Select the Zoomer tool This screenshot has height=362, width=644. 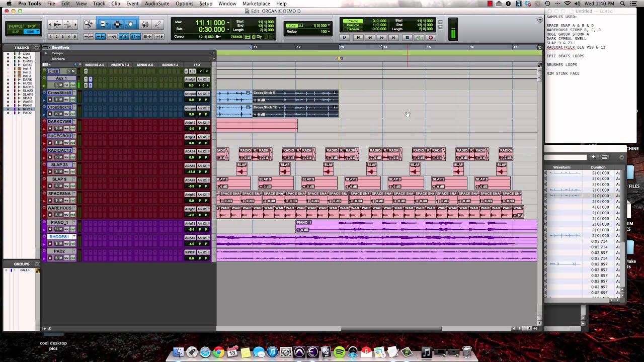[89, 24]
